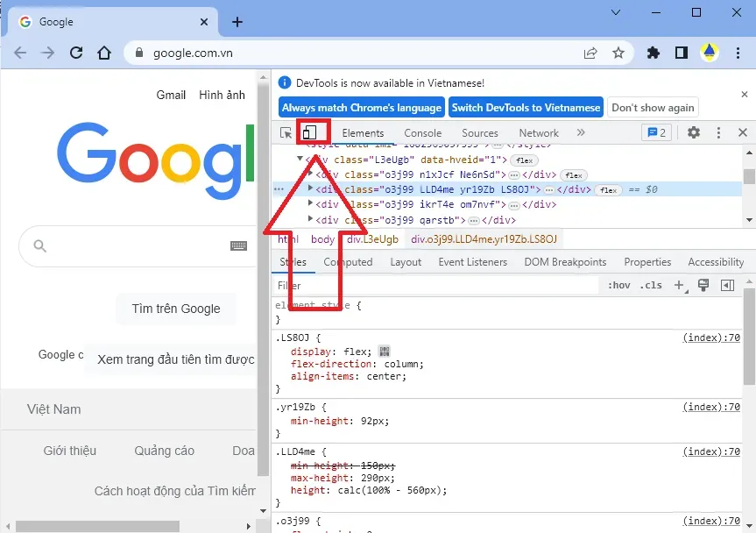Toggle the computed styles sidebar icon
This screenshot has height=533, width=756.
727,286
